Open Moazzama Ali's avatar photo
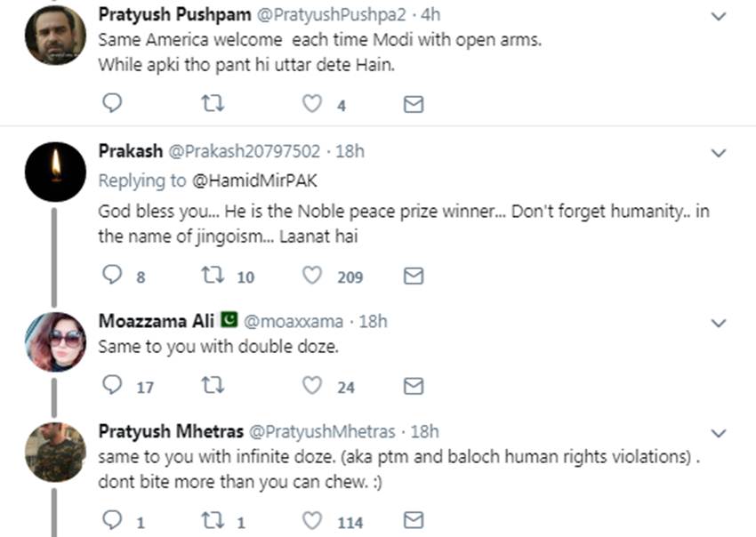756x537 pixels. tap(55, 341)
